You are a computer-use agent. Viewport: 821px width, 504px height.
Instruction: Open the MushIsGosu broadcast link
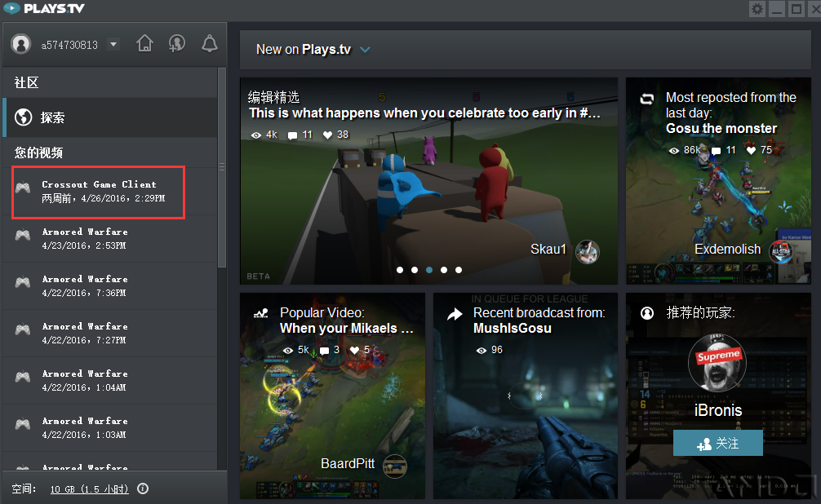pos(512,328)
